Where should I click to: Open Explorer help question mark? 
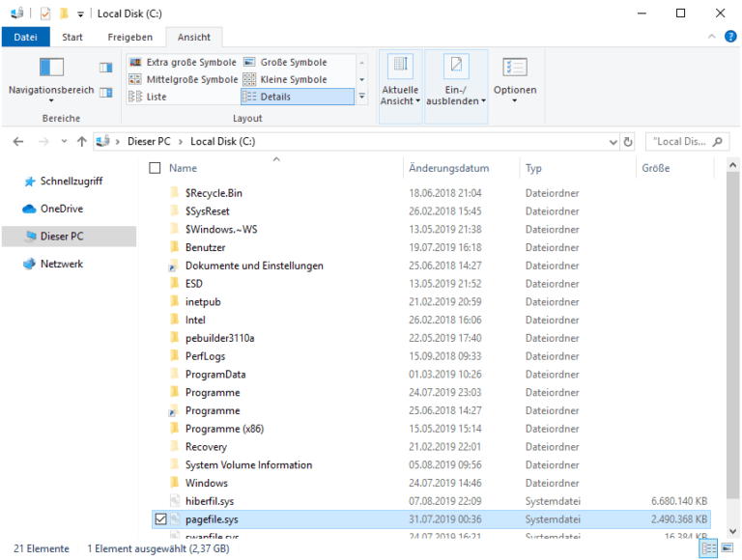point(730,37)
